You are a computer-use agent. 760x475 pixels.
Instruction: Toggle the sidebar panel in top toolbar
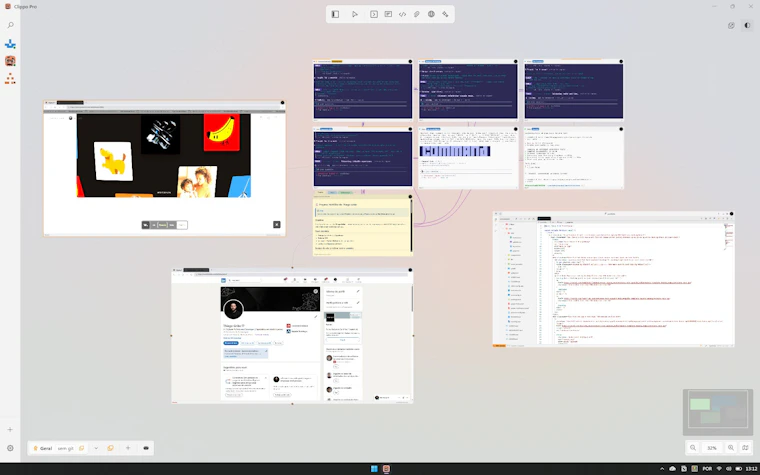click(335, 15)
